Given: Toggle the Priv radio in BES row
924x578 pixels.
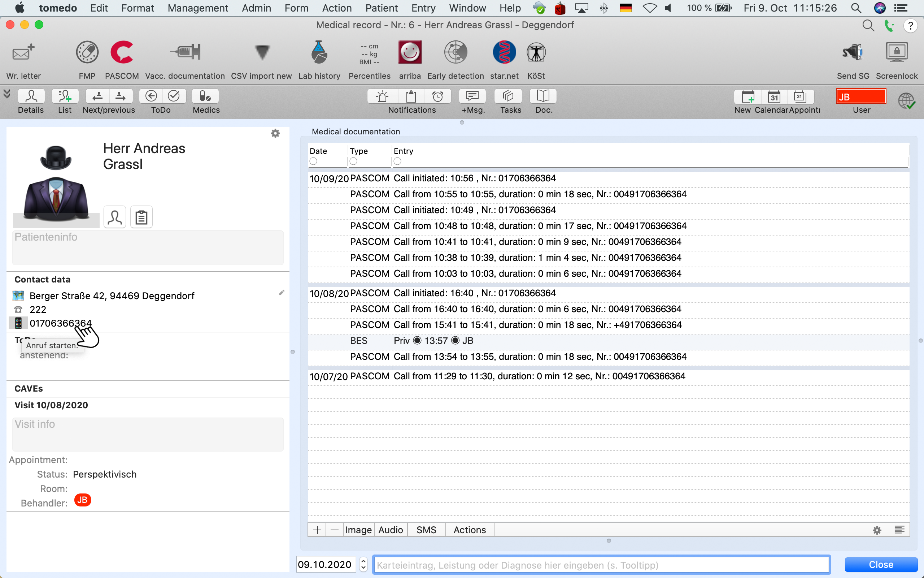Looking at the screenshot, I should point(417,341).
